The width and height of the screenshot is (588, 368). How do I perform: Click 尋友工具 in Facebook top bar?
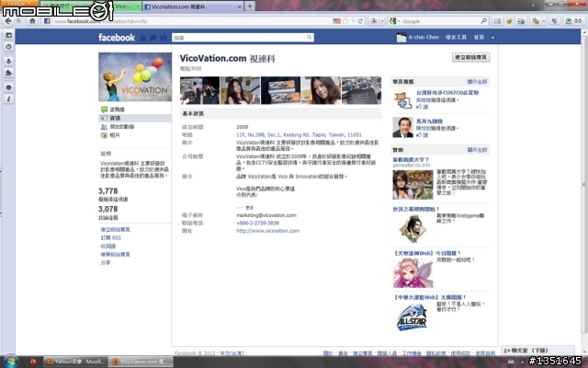click(x=456, y=37)
